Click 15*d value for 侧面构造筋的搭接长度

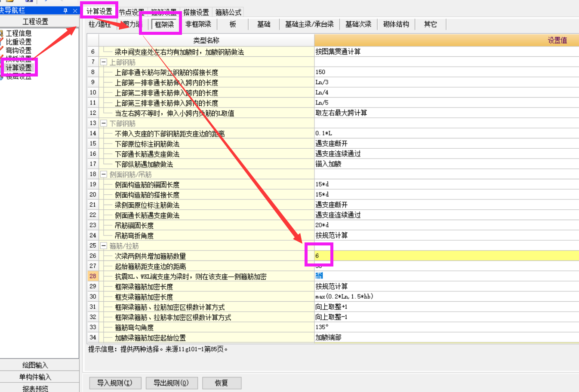click(322, 194)
